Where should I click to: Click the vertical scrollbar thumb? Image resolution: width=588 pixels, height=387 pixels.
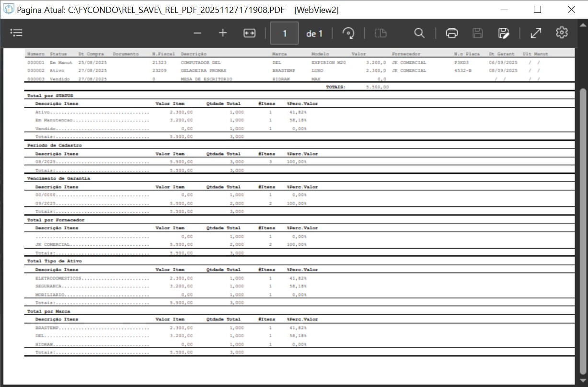tap(583, 230)
